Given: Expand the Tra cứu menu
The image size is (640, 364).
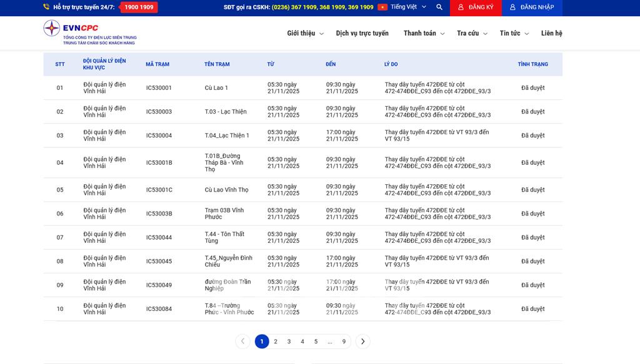Looking at the screenshot, I should [471, 33].
